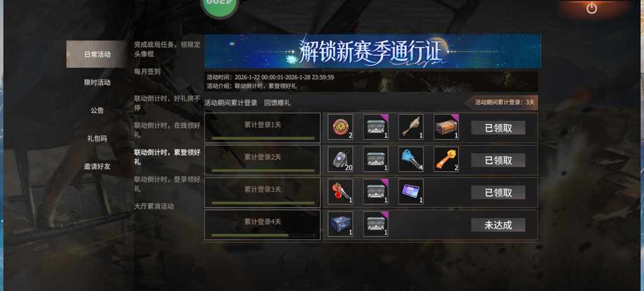
Task: Select the purple ticket card reward
Action: coord(411,192)
